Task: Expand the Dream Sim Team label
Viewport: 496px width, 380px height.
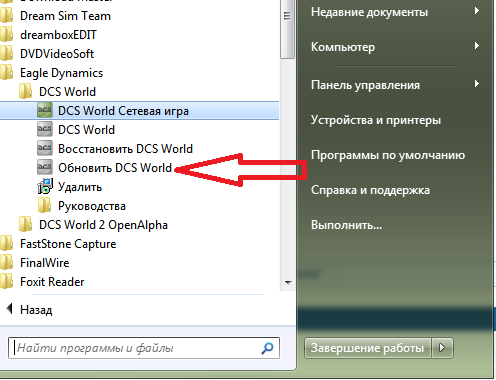Action: pyautogui.click(x=65, y=16)
